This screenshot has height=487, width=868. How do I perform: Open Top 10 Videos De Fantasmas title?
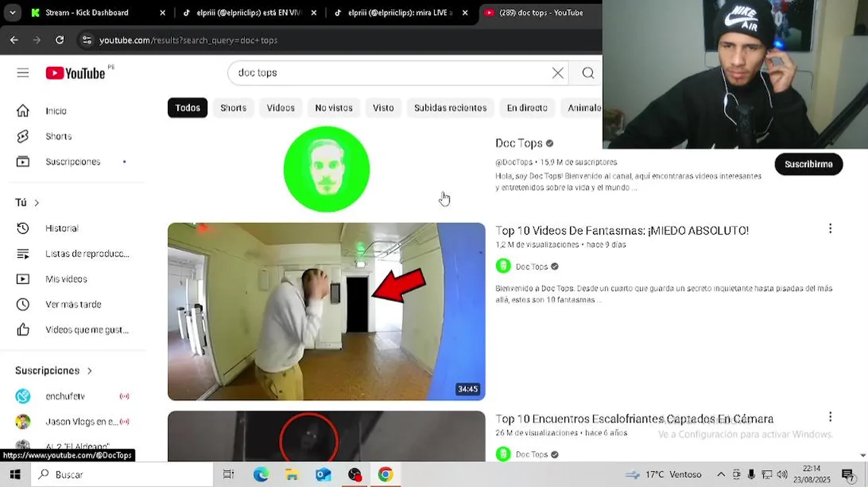[x=622, y=231]
